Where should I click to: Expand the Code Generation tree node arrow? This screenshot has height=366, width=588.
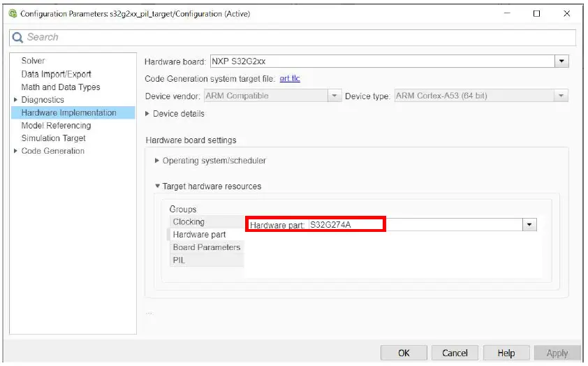(x=15, y=151)
